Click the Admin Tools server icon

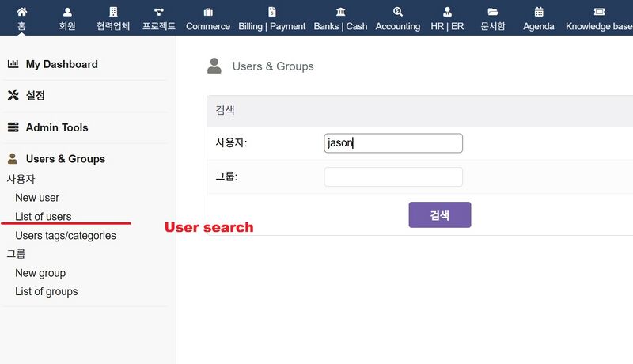pyautogui.click(x=13, y=127)
